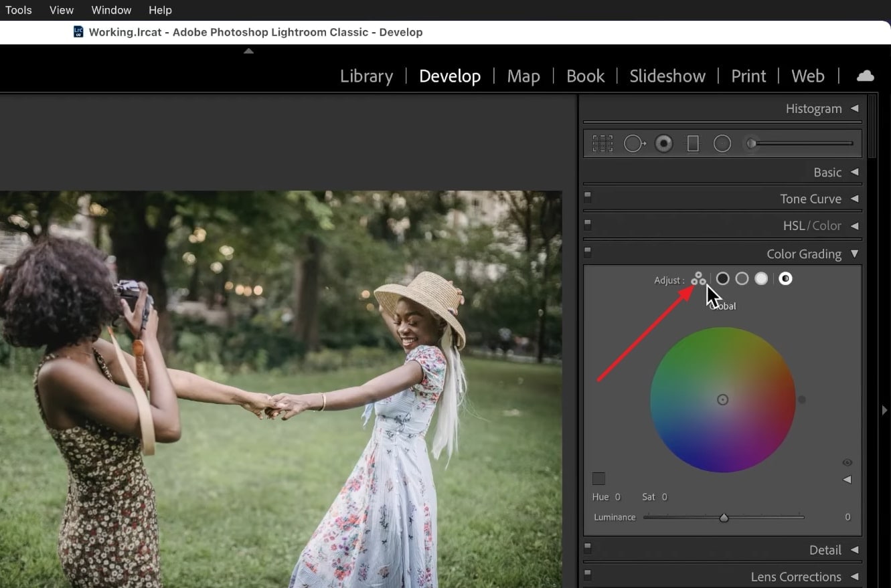Switch to the Library module
This screenshot has height=588, width=891.
(x=366, y=76)
